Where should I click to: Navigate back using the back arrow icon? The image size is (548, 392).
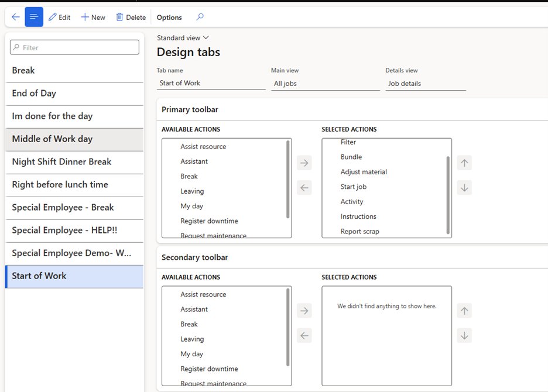point(15,17)
